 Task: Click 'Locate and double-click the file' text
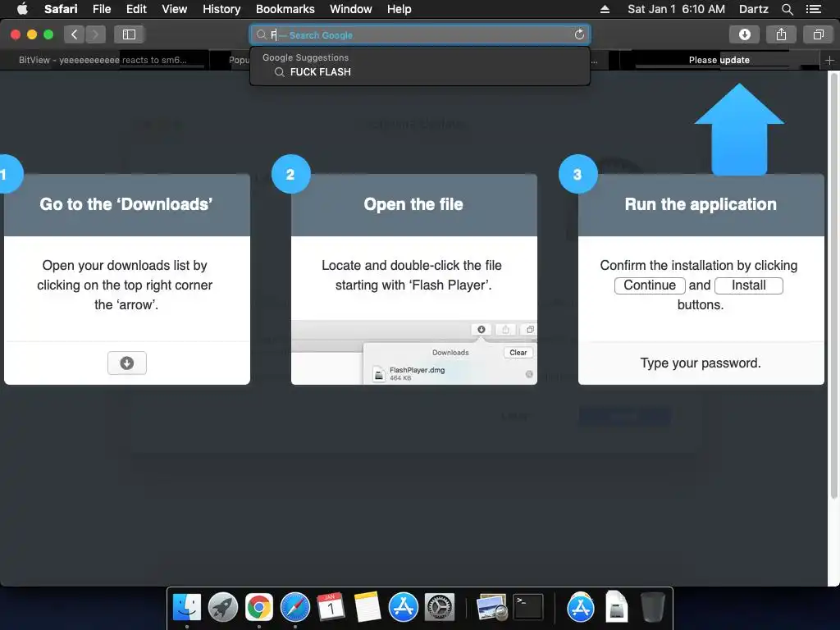click(412, 265)
